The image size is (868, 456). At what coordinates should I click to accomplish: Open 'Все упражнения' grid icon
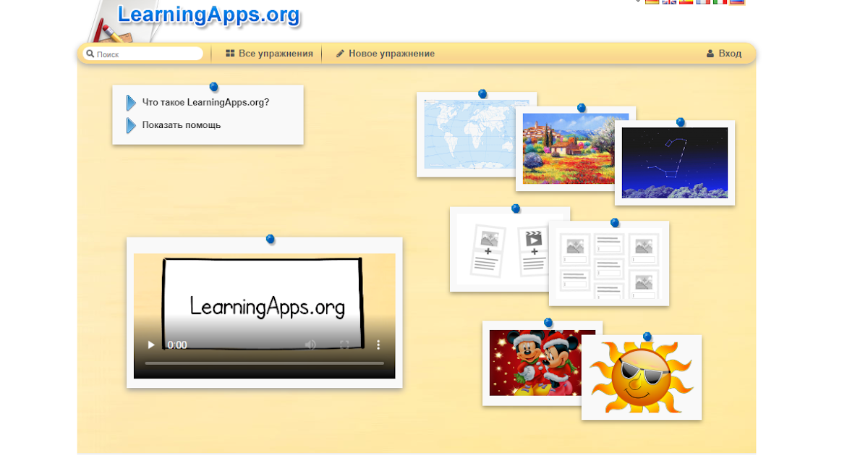[230, 53]
